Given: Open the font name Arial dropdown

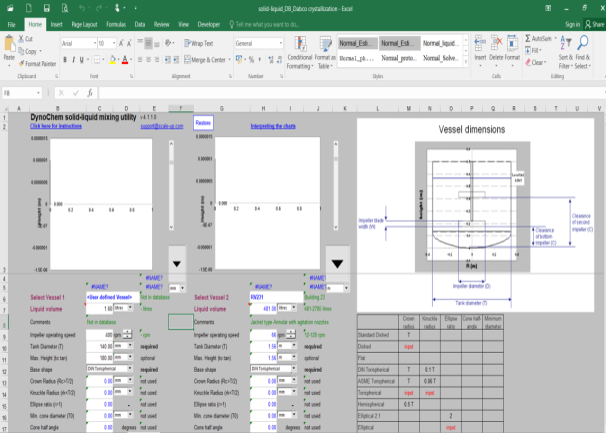Looking at the screenshot, I should (94, 43).
